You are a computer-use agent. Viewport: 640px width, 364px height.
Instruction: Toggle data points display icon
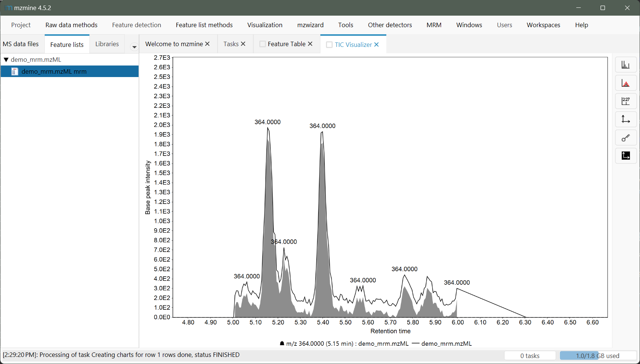(x=626, y=83)
